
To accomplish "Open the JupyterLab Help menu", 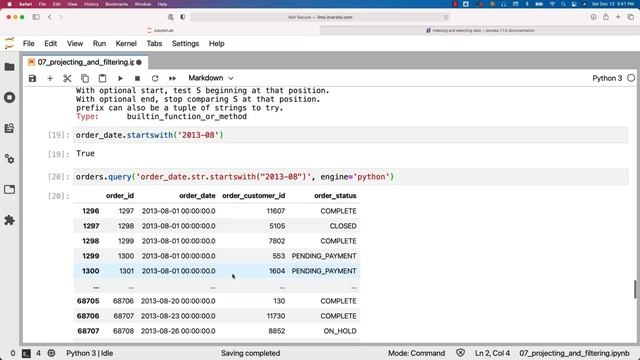I will (217, 44).
